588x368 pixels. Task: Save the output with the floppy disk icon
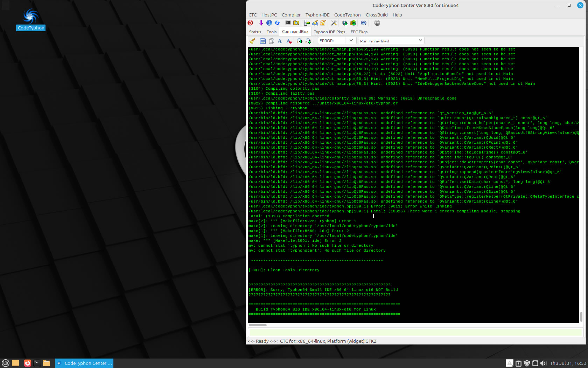pos(262,41)
